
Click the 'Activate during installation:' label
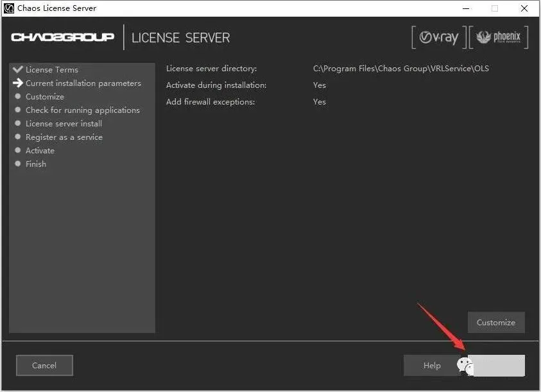pos(216,85)
